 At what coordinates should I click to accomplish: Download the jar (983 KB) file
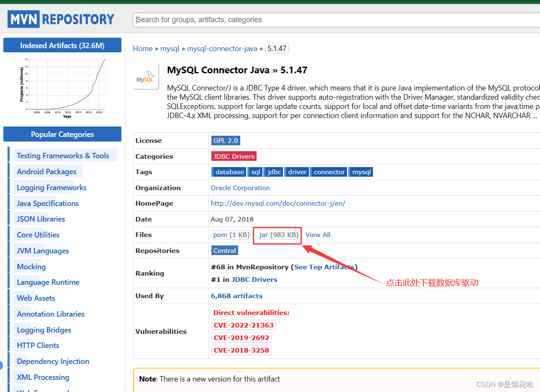click(278, 235)
